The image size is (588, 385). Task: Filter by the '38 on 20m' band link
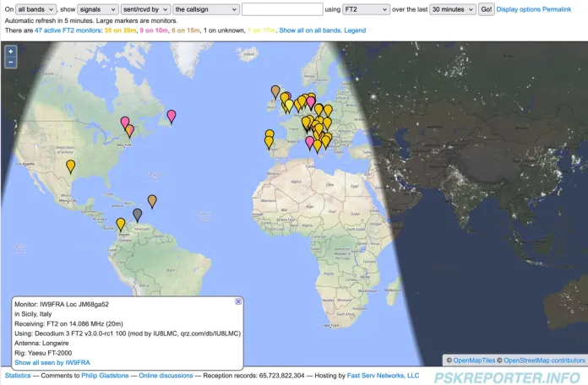(121, 30)
